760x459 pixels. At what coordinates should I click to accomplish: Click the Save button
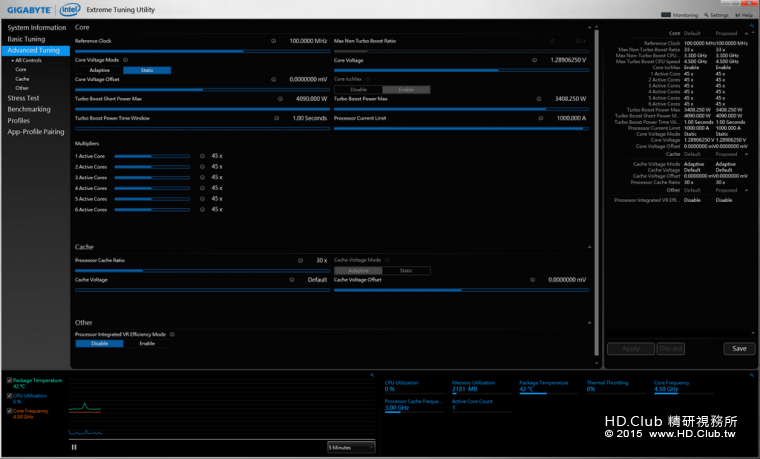click(x=738, y=349)
